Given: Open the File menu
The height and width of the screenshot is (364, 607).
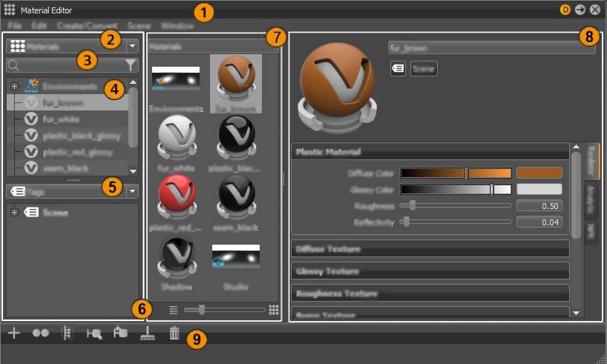Looking at the screenshot, I should tap(15, 25).
